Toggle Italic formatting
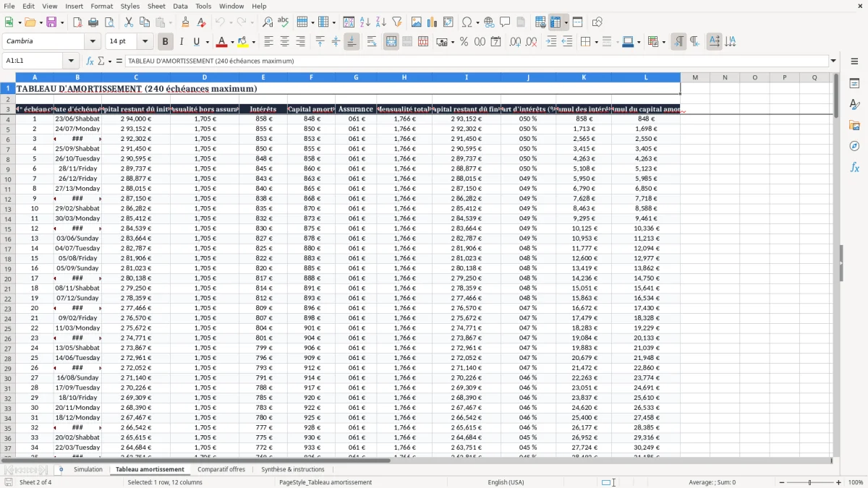Image resolution: width=868 pixels, height=488 pixels. coord(181,42)
